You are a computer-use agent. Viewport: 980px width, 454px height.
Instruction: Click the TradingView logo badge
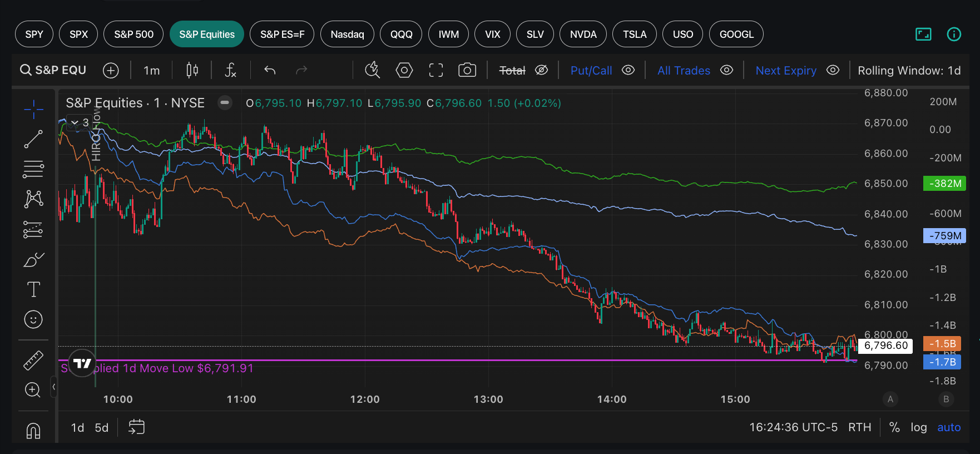coord(82,363)
